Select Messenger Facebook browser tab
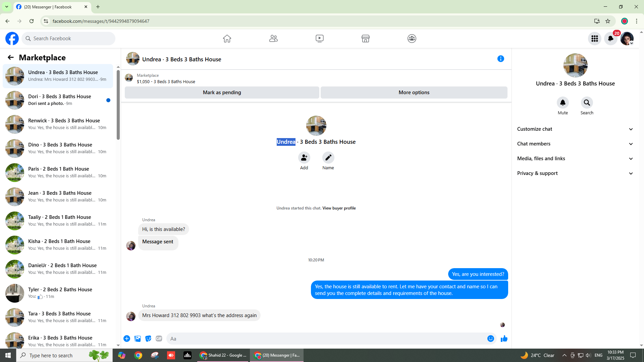The image size is (644, 362). coord(52,7)
